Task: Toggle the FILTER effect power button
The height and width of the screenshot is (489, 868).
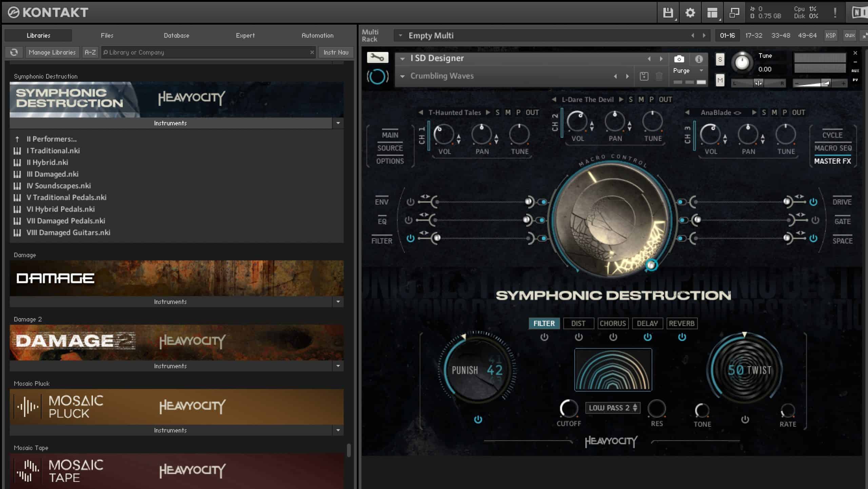Action: tap(544, 337)
